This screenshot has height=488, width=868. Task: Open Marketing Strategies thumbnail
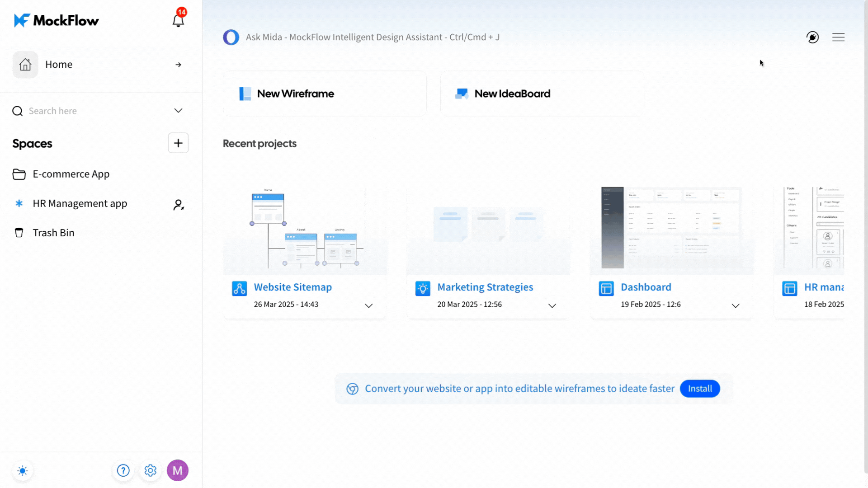[488, 228]
